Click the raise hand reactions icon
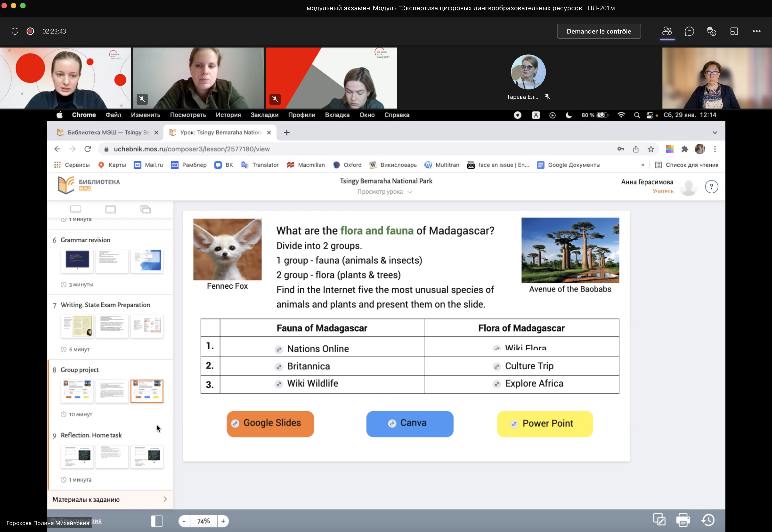The height and width of the screenshot is (532, 772). (711, 31)
